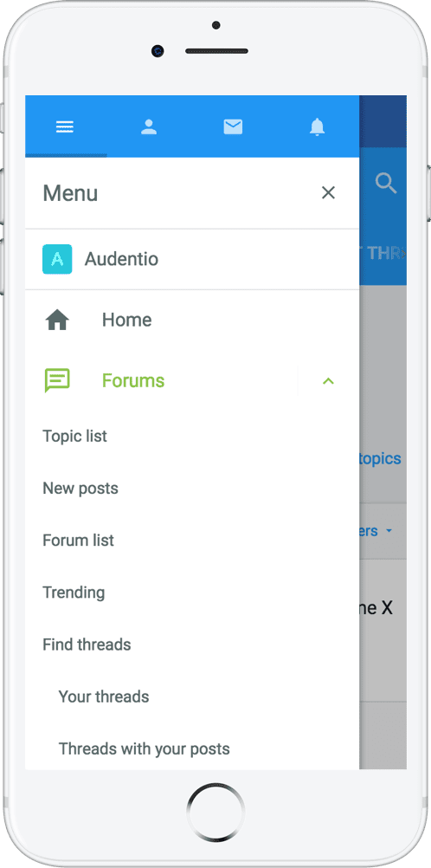Close the Menu panel with X
The image size is (431, 868).
click(329, 192)
